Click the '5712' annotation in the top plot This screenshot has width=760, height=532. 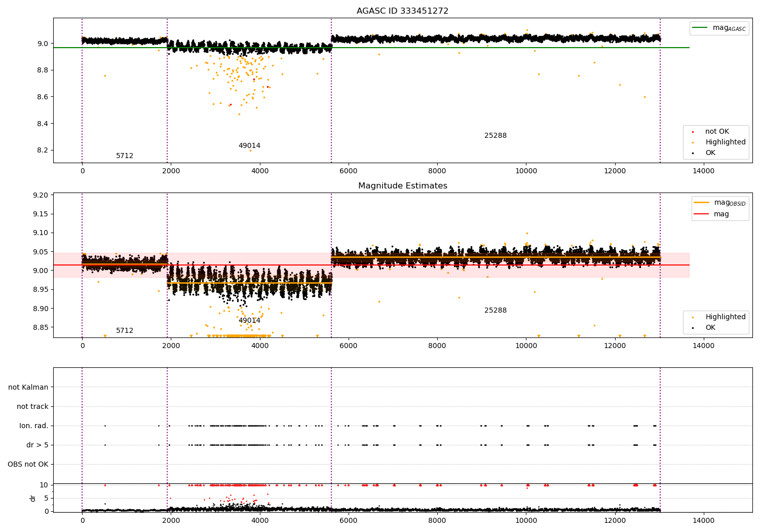[125, 156]
